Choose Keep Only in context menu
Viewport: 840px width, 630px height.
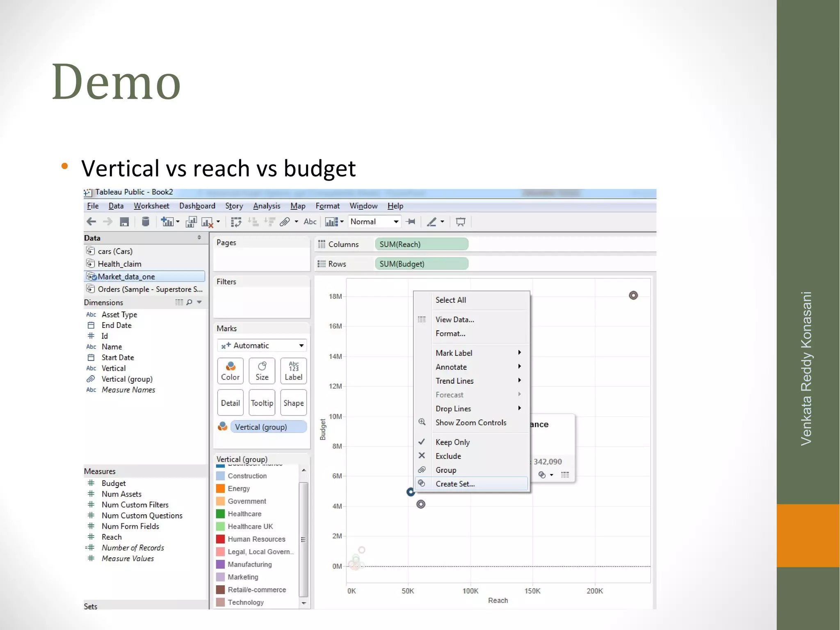[472, 442]
